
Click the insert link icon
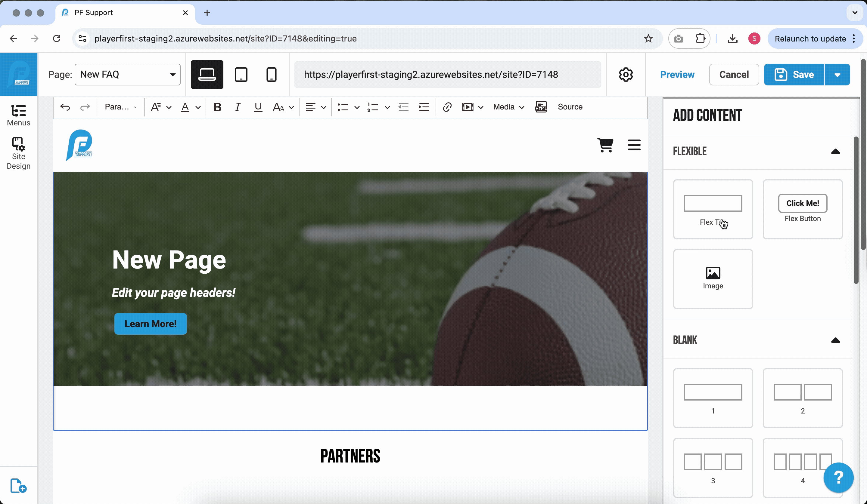pyautogui.click(x=447, y=107)
